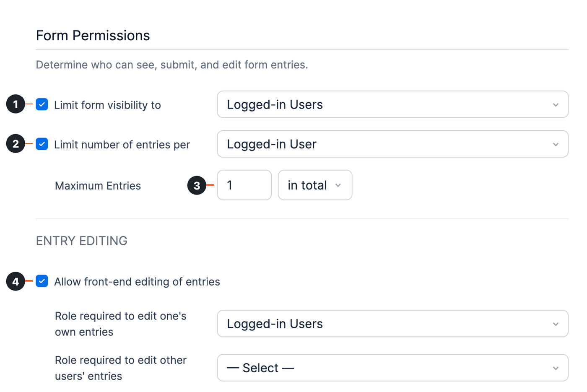Click the 'ENTRY EDITING' section heading

tap(82, 241)
